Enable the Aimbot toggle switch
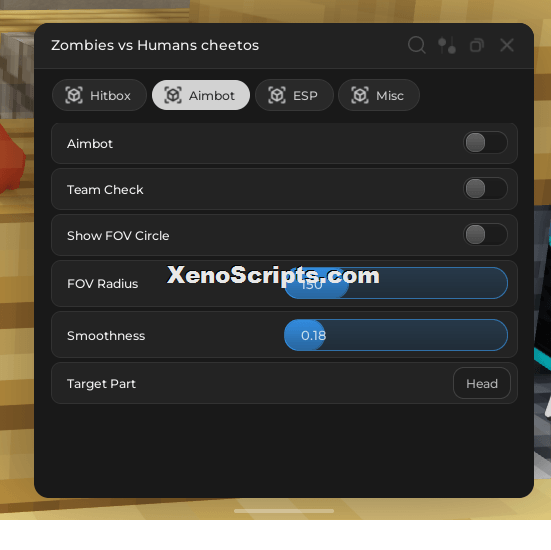Image resolution: width=551 pixels, height=550 pixels. click(485, 143)
